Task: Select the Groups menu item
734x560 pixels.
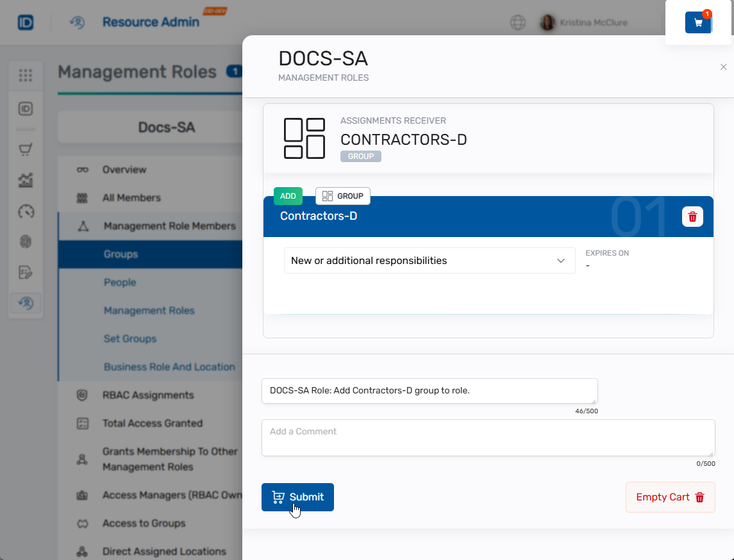Action: pos(121,254)
